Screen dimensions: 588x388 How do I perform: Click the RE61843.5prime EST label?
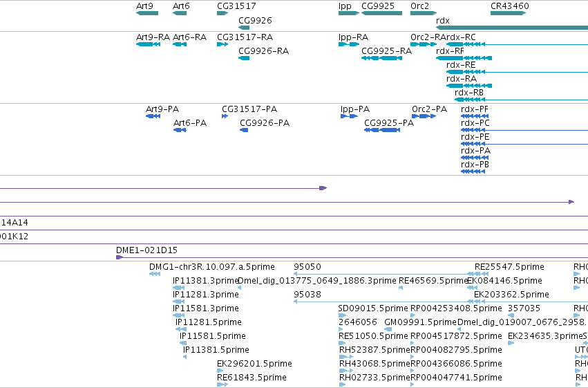click(252, 378)
